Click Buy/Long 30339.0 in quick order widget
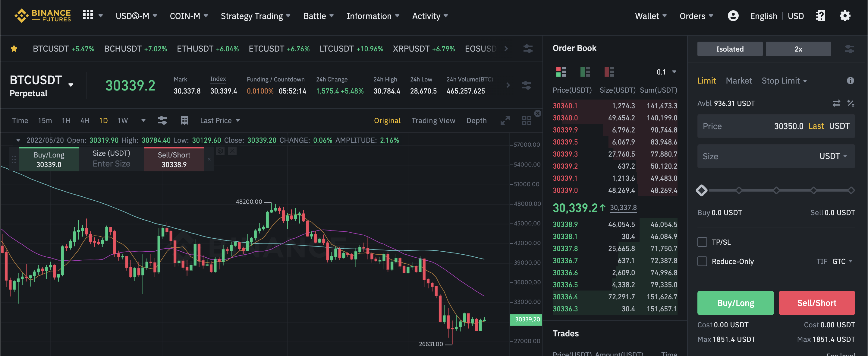 click(49, 159)
